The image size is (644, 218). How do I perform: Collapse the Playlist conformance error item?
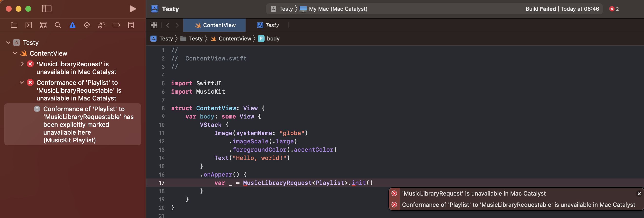(22, 82)
